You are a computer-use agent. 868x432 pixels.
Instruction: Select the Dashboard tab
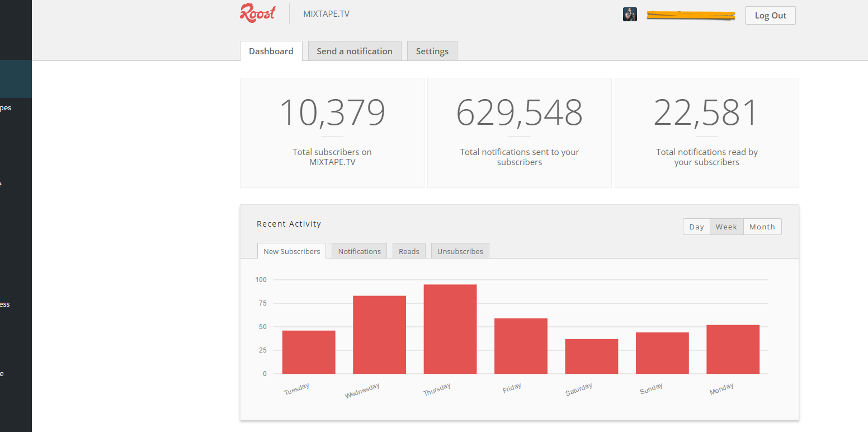point(271,51)
